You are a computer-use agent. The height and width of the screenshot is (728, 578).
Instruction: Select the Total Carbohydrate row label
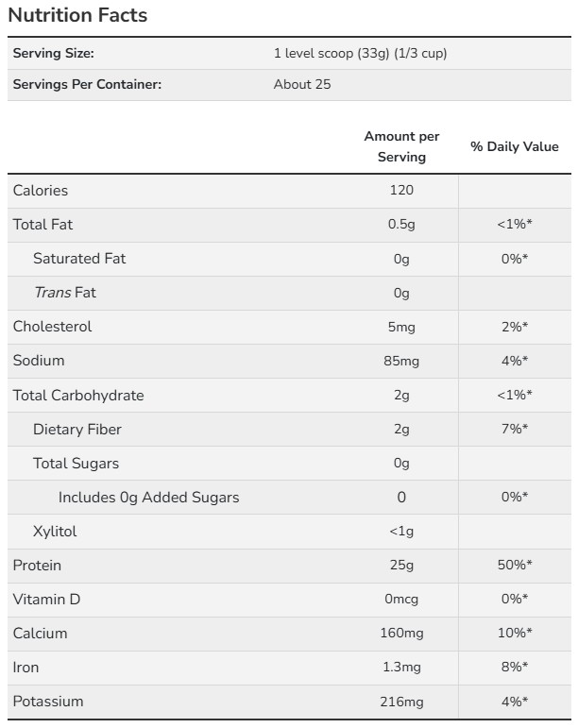click(x=78, y=396)
